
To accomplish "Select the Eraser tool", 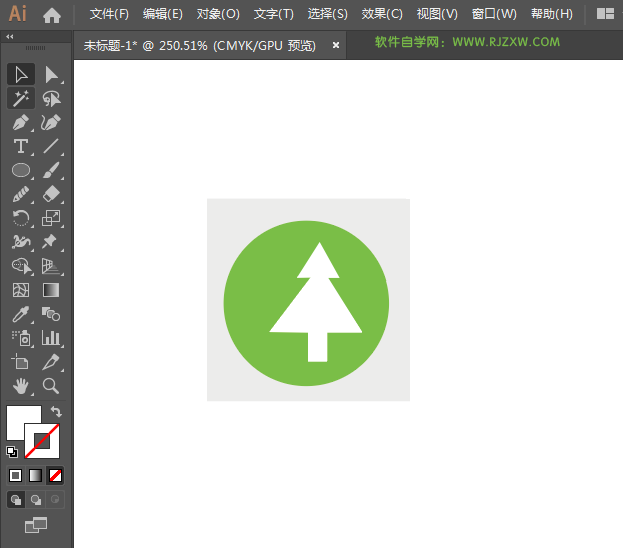I will click(x=51, y=194).
